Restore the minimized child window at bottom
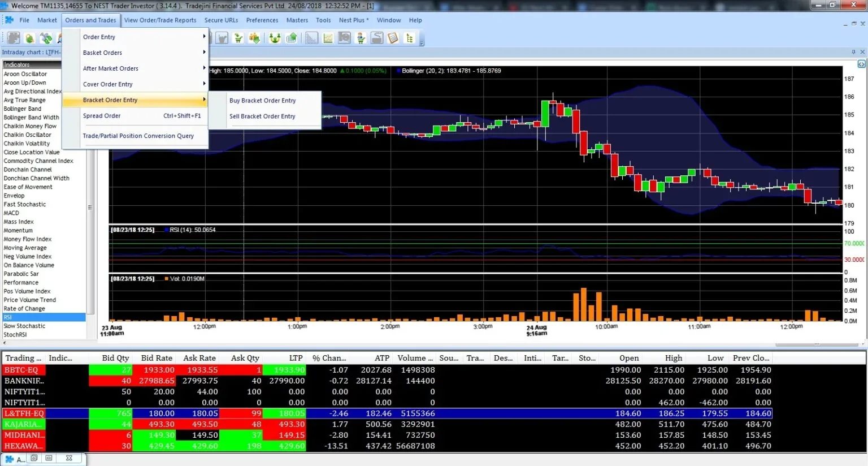868x466 pixels. pyautogui.click(x=34, y=458)
